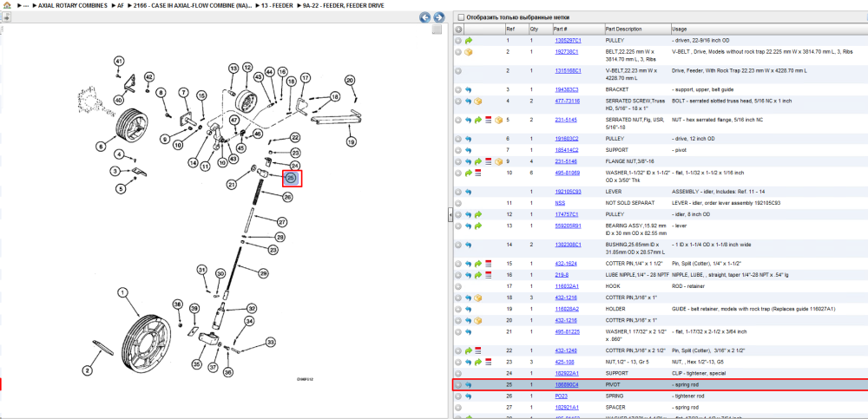Open part number link 477-73116

click(x=568, y=101)
